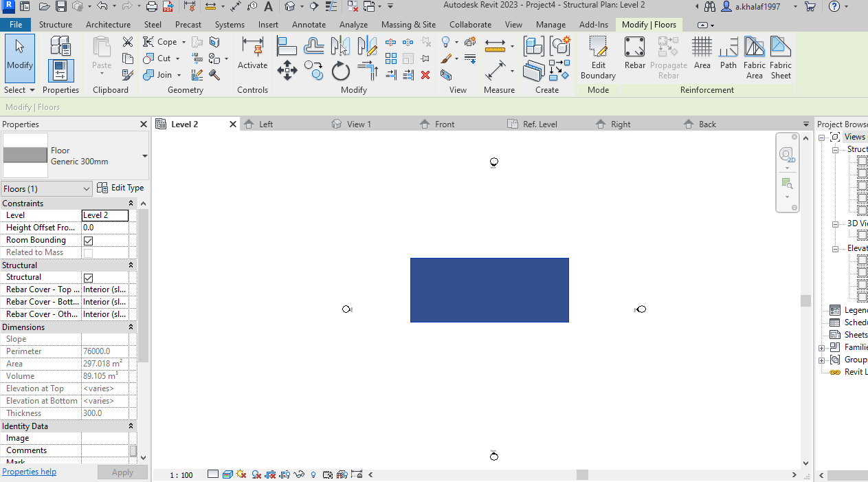
Task: Open the Annotate ribbon tab
Action: point(309,24)
